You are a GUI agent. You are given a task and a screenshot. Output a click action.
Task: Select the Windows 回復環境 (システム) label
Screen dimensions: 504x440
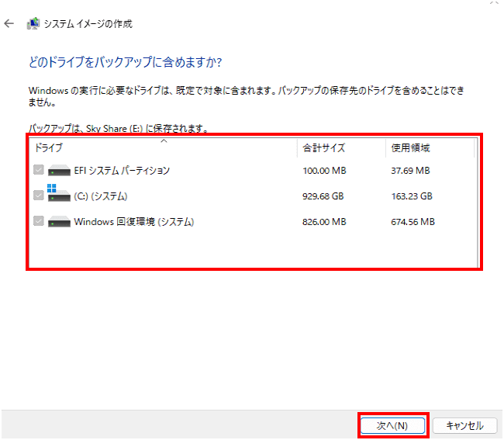pyautogui.click(x=133, y=222)
